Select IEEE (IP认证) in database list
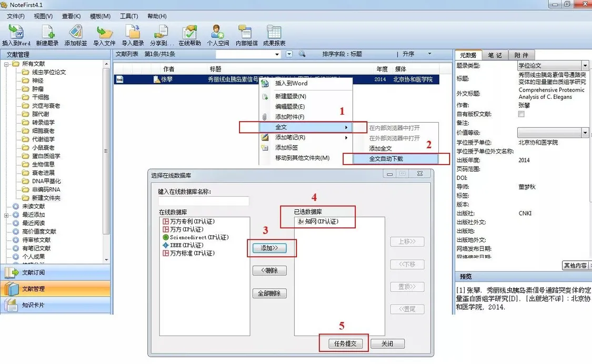 coord(183,245)
